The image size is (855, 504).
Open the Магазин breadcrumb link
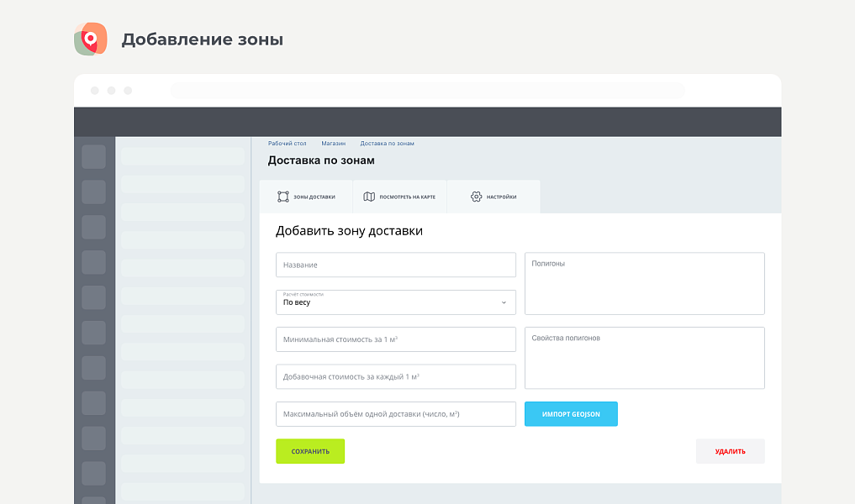pos(334,143)
